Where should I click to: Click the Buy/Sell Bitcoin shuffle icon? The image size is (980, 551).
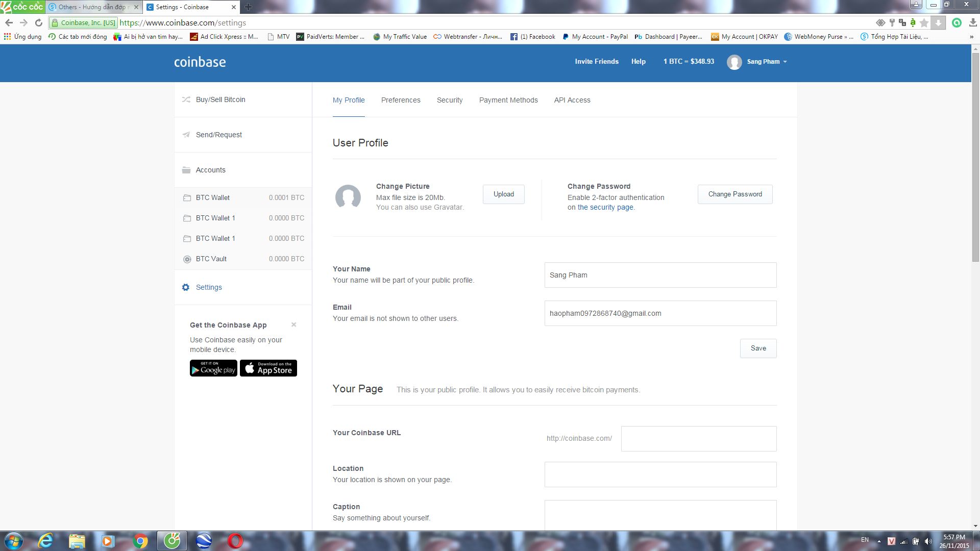(x=186, y=99)
